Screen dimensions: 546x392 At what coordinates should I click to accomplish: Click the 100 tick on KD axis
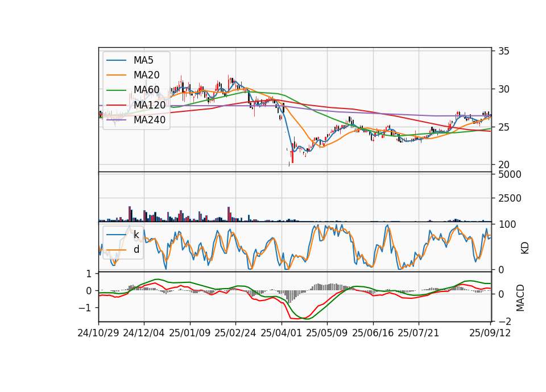507,224
